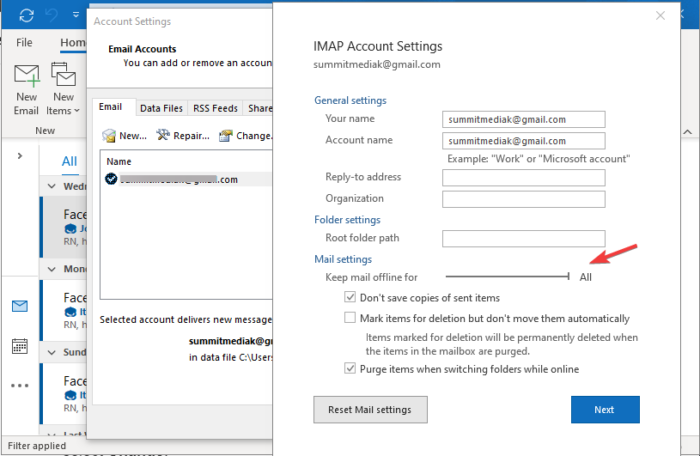Click the Repair account tool icon
This screenshot has height=456, width=700.
click(162, 136)
